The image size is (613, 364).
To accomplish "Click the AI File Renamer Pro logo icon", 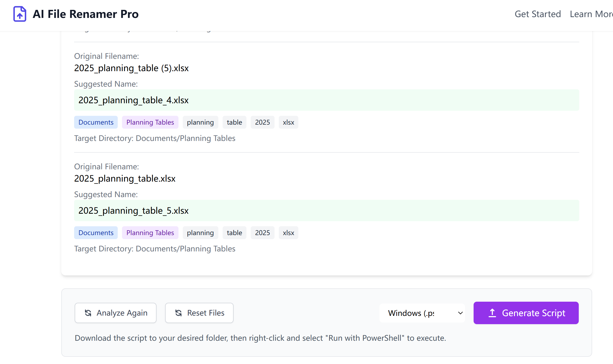I will 20,14.
